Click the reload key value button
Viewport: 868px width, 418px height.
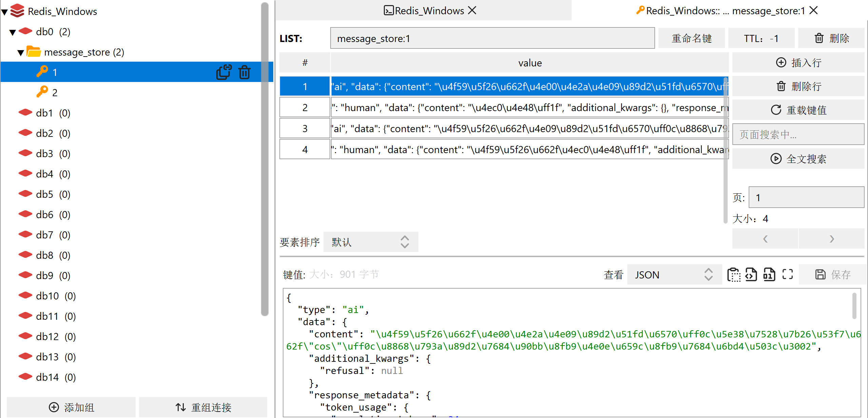tap(798, 110)
